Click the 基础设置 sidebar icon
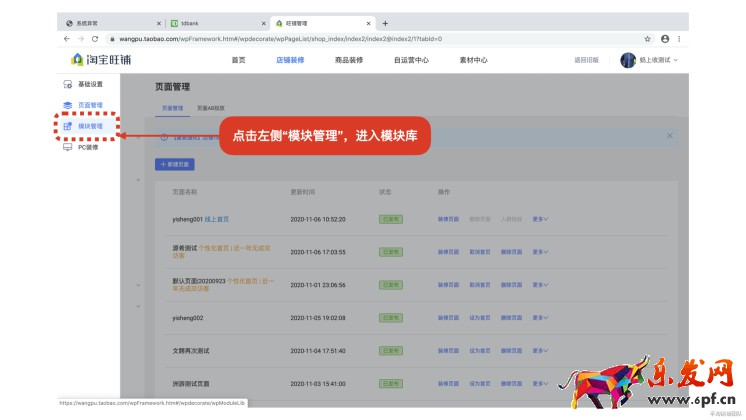 point(67,84)
